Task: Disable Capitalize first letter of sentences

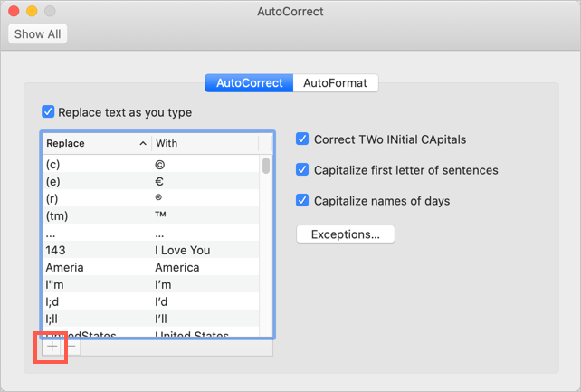Action: pos(303,170)
